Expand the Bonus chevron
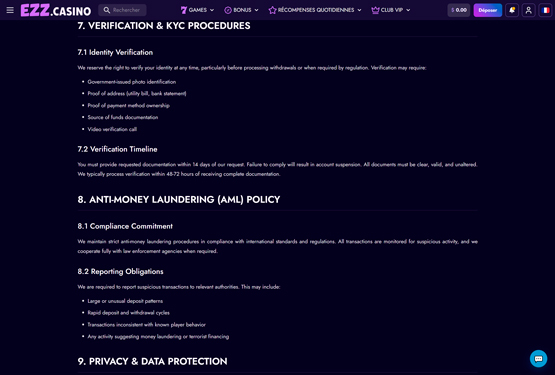 (256, 10)
